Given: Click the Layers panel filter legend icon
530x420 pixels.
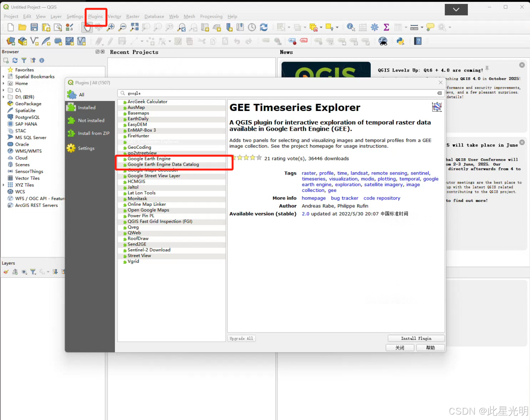Looking at the screenshot, I should pos(33,272).
